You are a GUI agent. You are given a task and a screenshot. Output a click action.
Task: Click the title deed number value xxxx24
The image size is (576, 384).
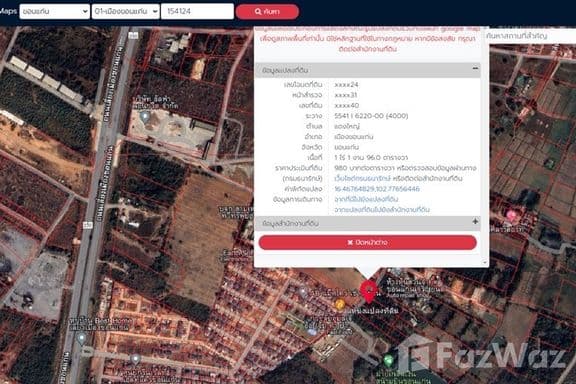point(346,85)
